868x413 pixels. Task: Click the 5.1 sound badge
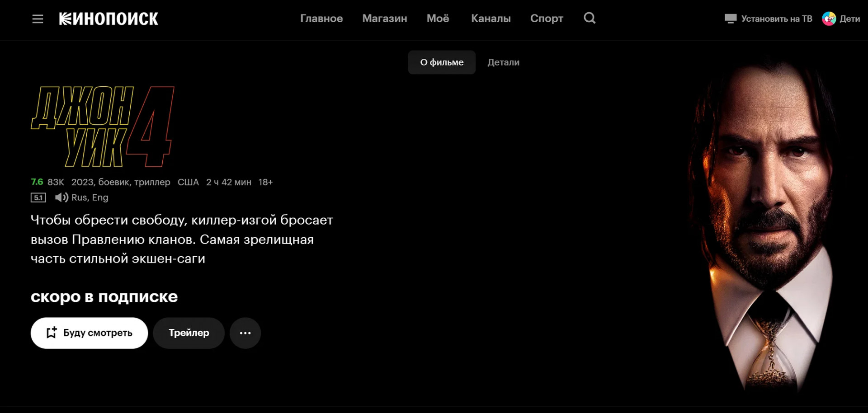tap(38, 197)
